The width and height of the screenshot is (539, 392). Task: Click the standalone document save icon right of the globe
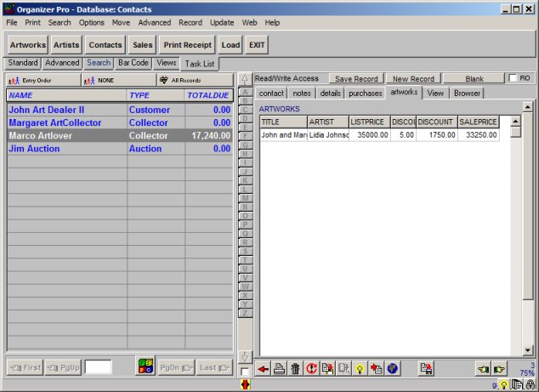tap(426, 369)
